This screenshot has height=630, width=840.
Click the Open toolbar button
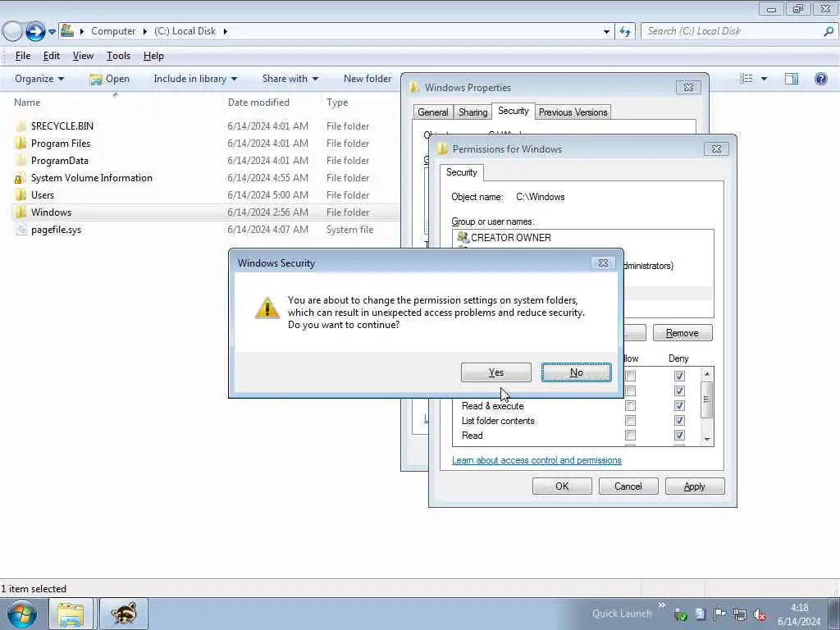coord(109,79)
